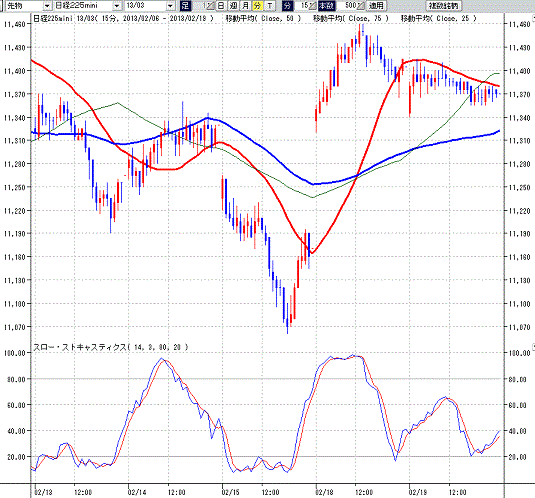The width and height of the screenshot is (535, 498).
Task: Click the 02/18 date marker on time axis
Action: 324,492
